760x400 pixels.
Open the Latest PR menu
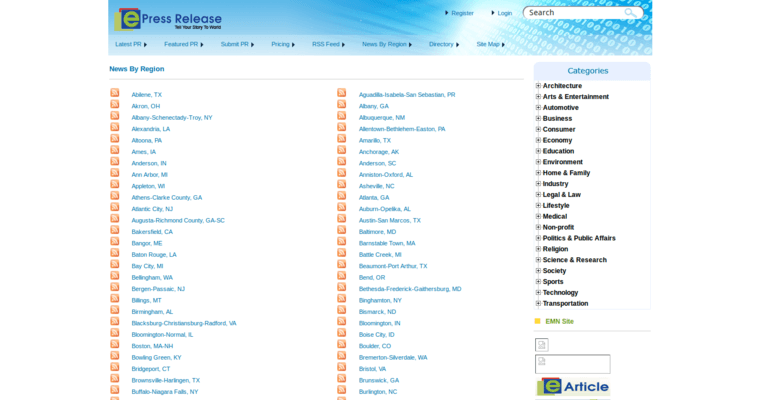click(x=131, y=44)
